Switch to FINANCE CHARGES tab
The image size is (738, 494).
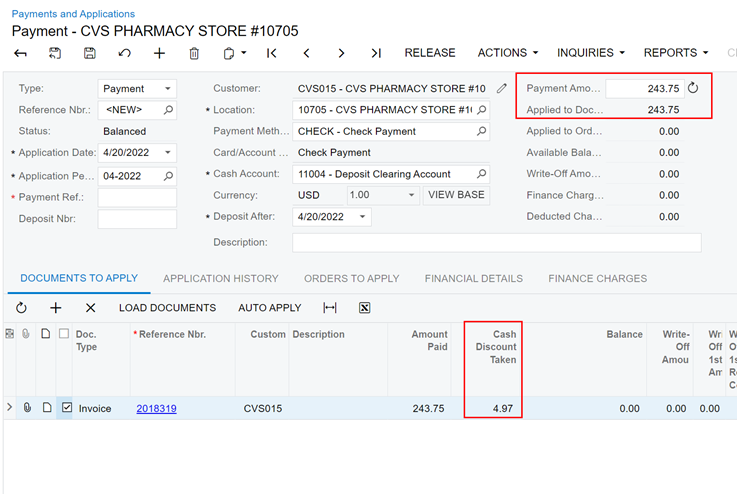(597, 279)
